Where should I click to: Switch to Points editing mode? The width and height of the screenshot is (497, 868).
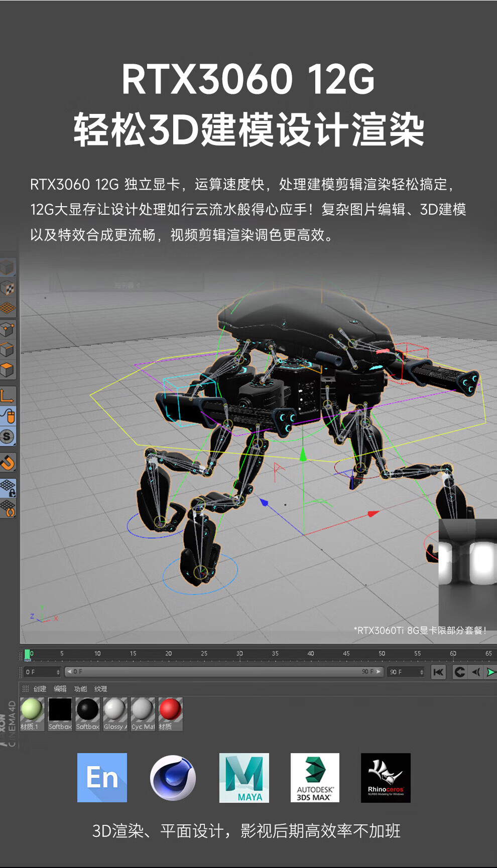click(7, 330)
